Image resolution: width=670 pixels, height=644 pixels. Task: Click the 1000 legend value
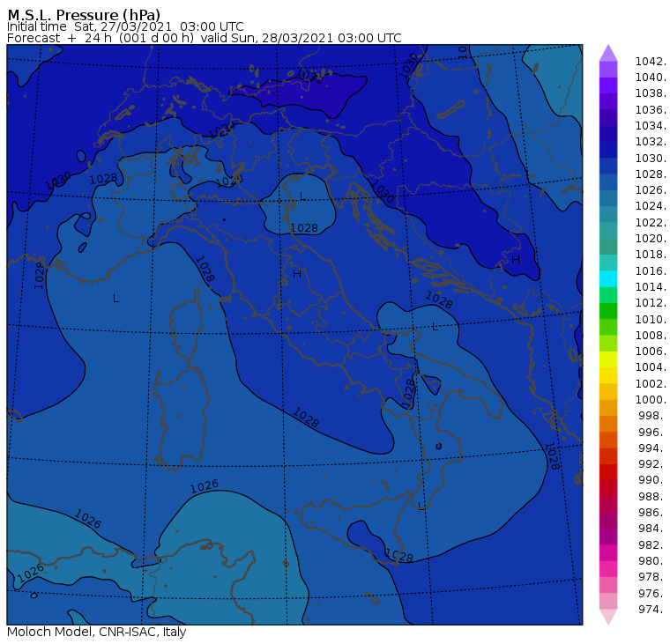(x=651, y=400)
